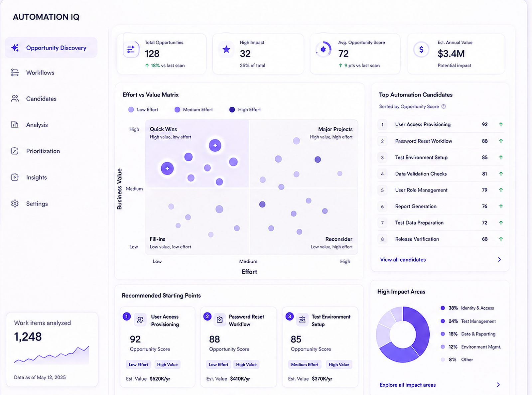
Task: Click info icon beside Sorted by Opportunity Score
Action: pyautogui.click(x=444, y=106)
